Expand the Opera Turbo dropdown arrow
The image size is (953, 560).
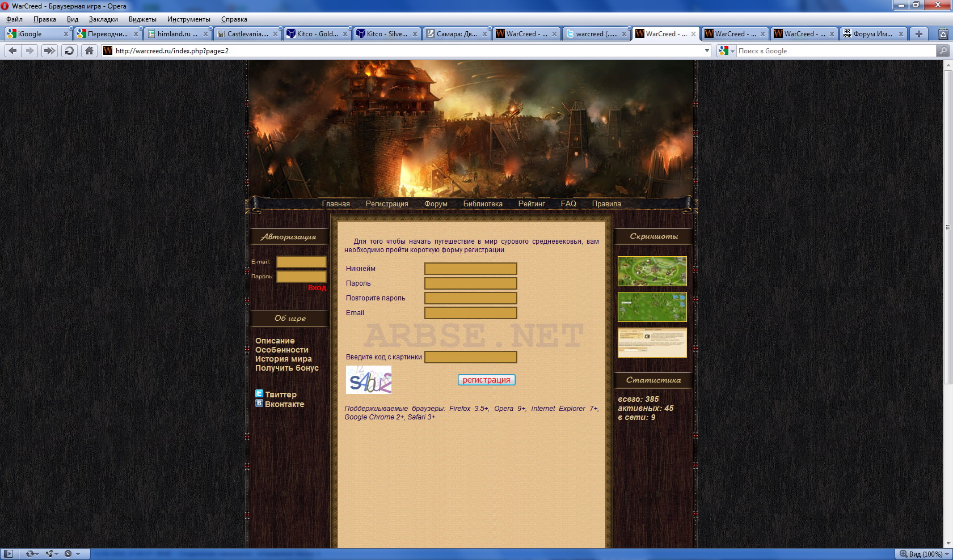click(x=78, y=554)
